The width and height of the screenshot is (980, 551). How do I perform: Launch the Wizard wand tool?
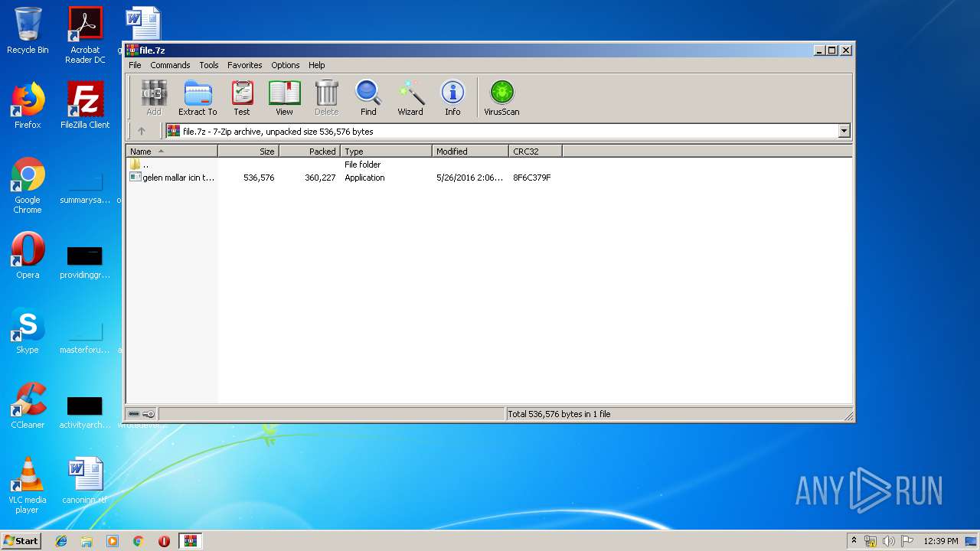tap(410, 98)
